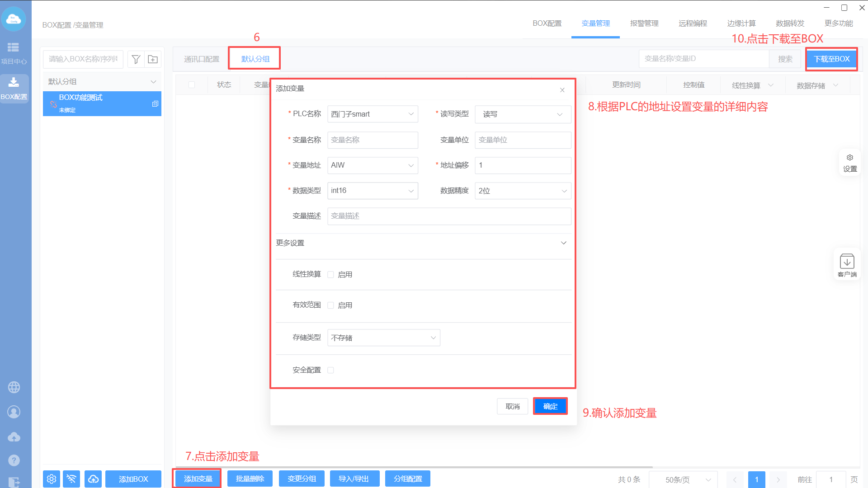
Task: Click the filter funnel icon
Action: click(x=136, y=59)
